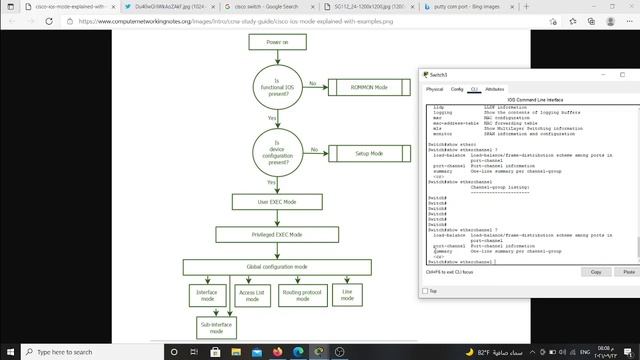Open the Physical tab in Switch3 window
The image size is (640, 360).
(x=434, y=89)
